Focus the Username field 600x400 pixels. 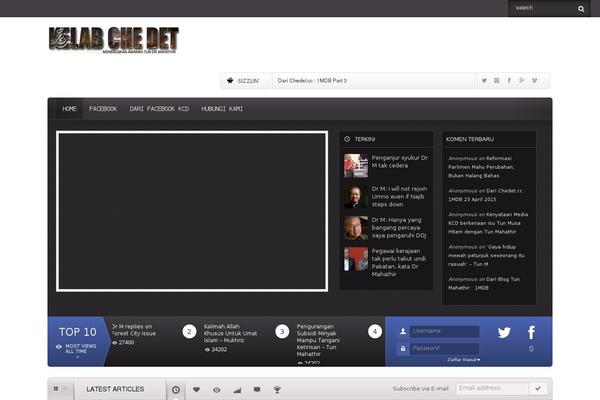444,331
